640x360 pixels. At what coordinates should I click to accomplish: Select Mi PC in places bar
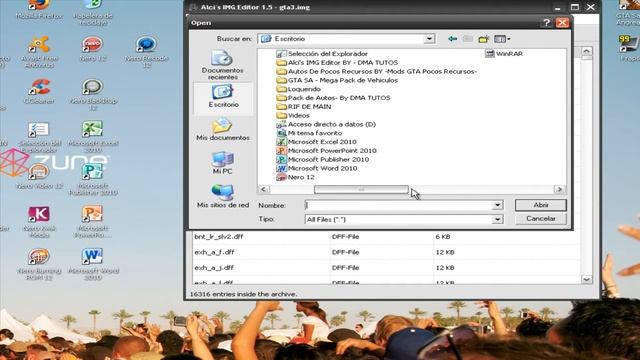[x=222, y=162]
